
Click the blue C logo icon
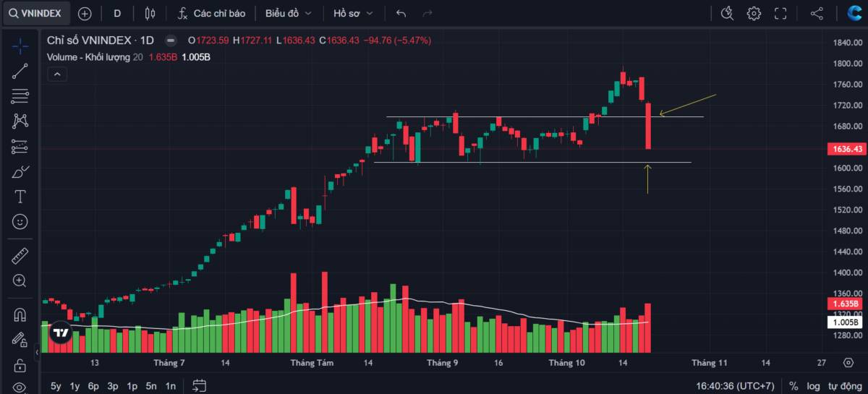pos(854,13)
